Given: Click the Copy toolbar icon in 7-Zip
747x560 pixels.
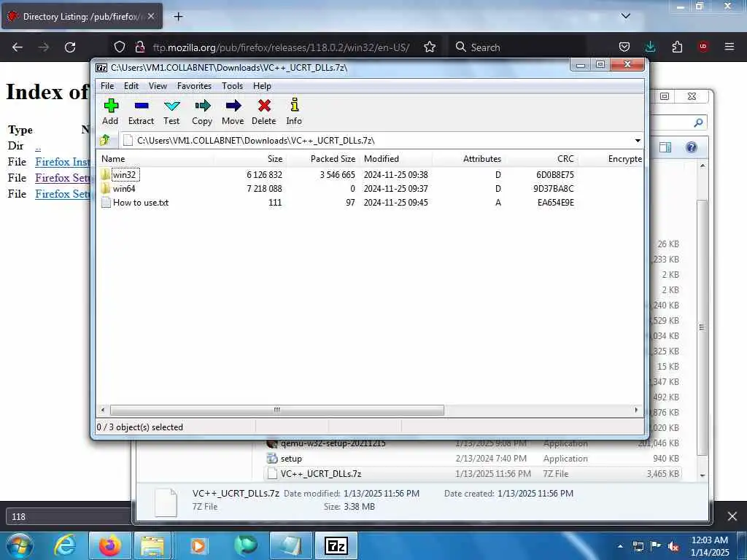Looking at the screenshot, I should [202, 112].
